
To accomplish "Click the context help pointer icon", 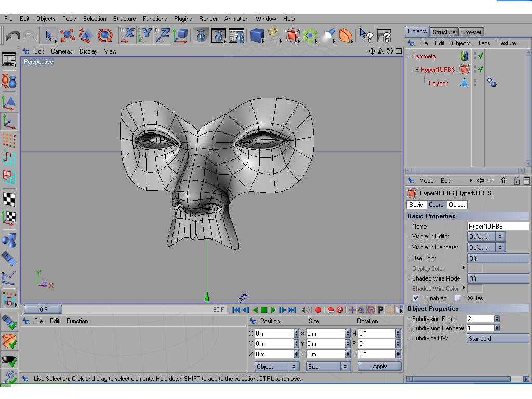I will click(366, 35).
